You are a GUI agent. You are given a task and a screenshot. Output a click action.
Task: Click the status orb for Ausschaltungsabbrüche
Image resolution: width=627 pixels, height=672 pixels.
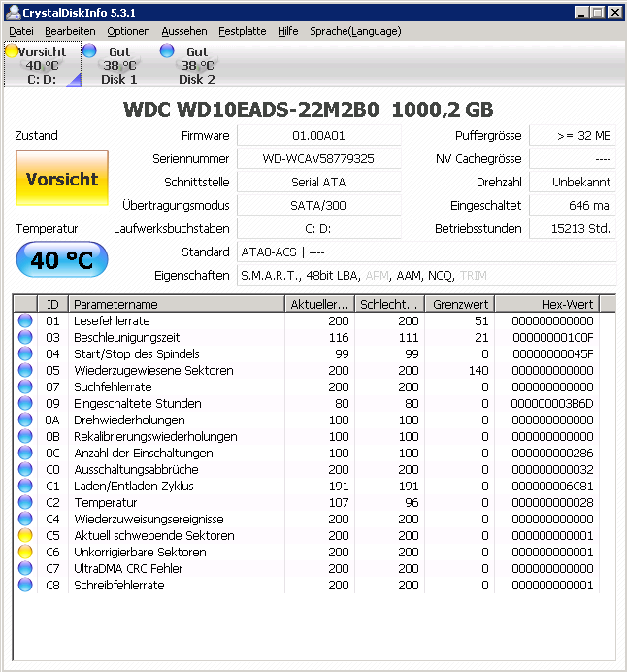[x=25, y=469]
